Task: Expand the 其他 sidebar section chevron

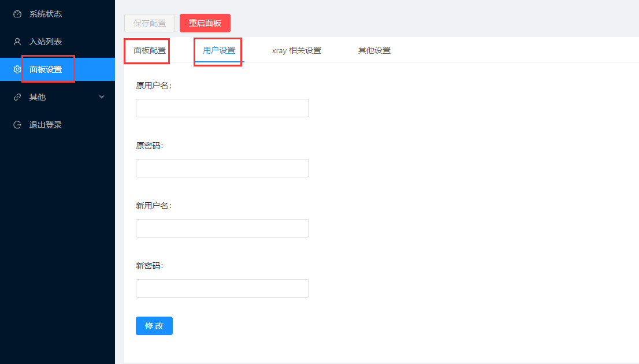Action: pos(102,97)
